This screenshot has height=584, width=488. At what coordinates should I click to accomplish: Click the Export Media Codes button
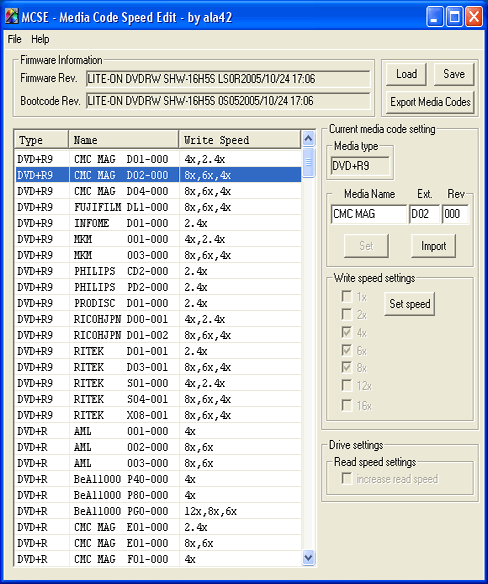pos(430,102)
